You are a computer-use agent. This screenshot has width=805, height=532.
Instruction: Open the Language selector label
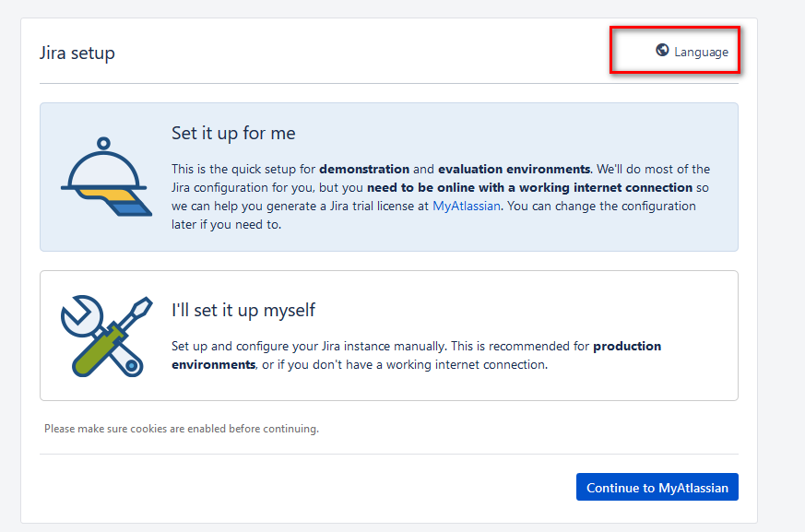[x=701, y=52]
